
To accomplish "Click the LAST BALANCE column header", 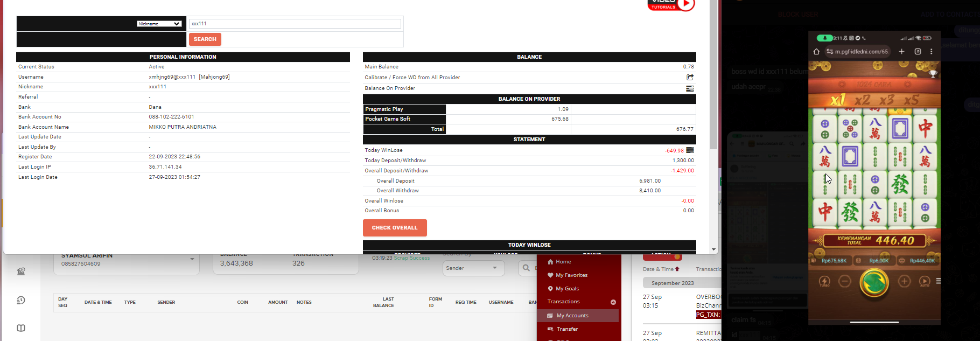I will (x=383, y=302).
